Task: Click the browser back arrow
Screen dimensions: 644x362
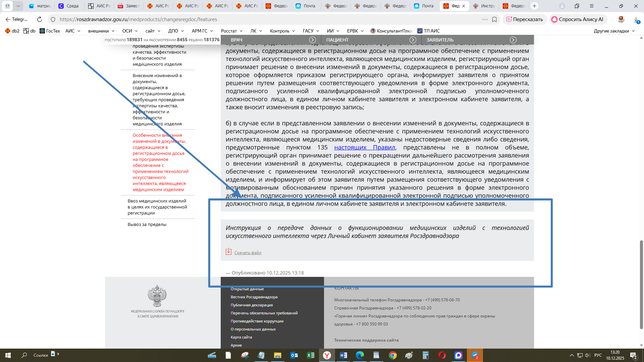Action: (x=8, y=19)
